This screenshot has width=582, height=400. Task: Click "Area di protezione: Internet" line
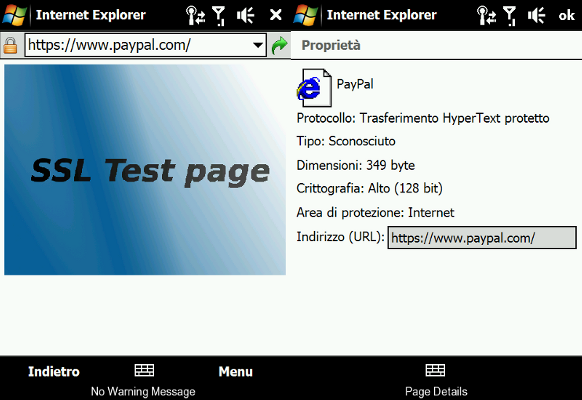coord(375,213)
